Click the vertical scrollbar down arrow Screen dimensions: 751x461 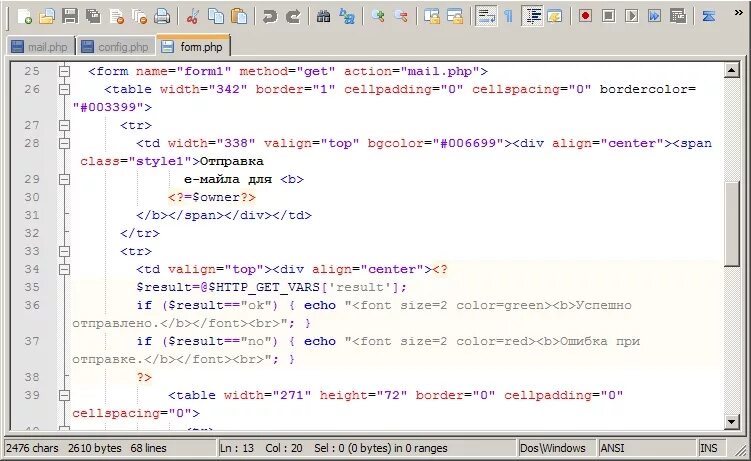point(731,422)
